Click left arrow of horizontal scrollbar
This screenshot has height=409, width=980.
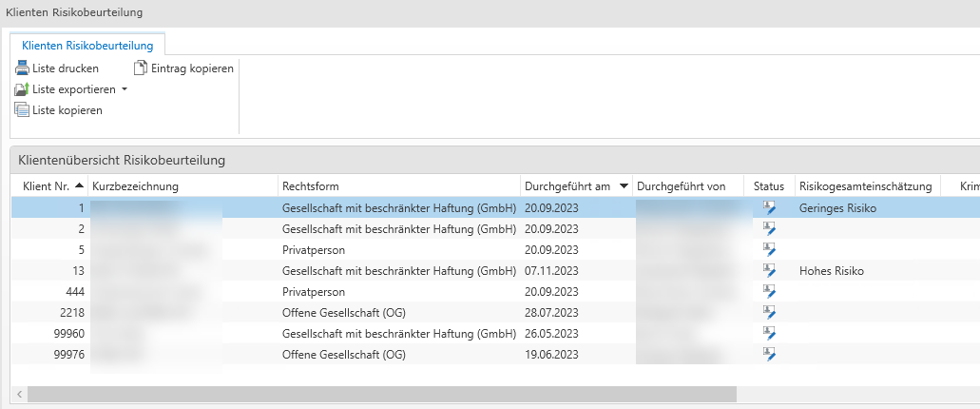(19, 394)
